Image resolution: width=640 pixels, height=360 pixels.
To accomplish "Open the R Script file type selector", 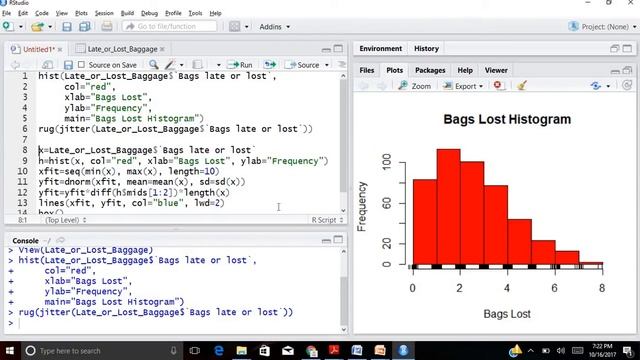I will point(327,220).
